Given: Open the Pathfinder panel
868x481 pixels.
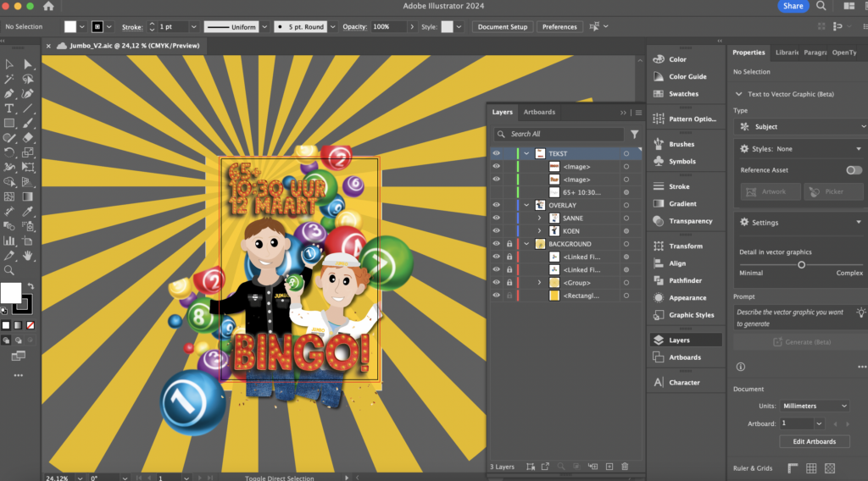Looking at the screenshot, I should [x=685, y=280].
